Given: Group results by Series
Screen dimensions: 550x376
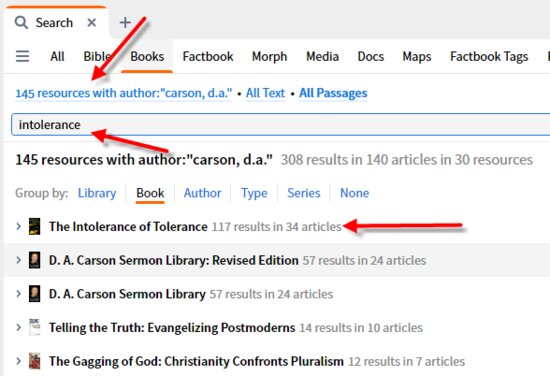Looking at the screenshot, I should click(304, 193).
